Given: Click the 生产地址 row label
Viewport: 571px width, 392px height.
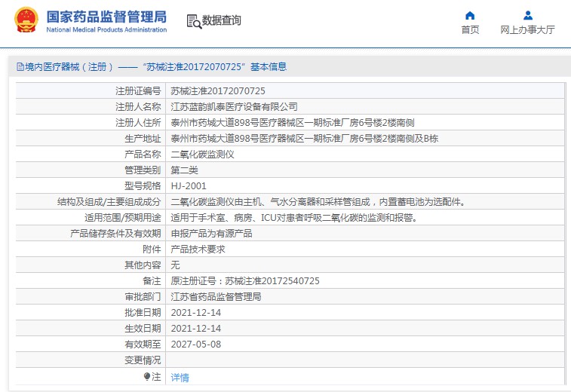Looking at the screenshot, I should [x=143, y=138].
